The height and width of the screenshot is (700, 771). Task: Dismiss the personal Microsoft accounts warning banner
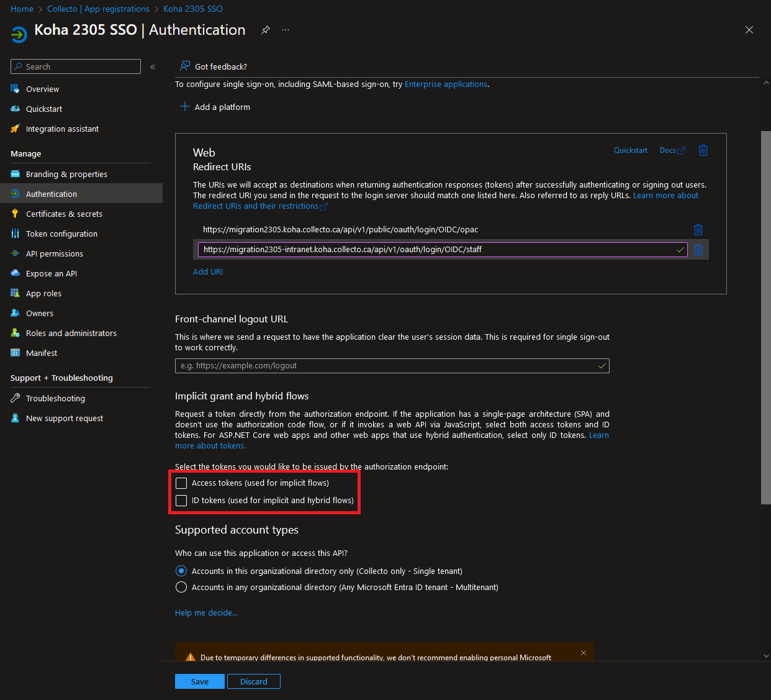584,653
